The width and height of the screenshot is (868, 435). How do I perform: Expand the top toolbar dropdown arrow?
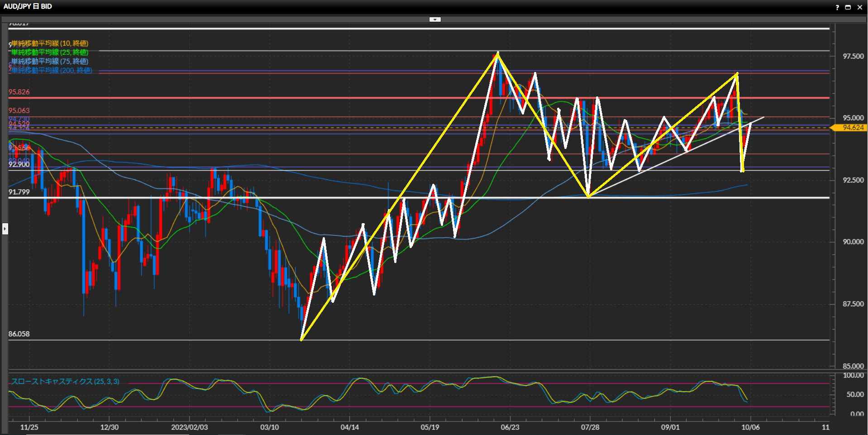click(x=435, y=19)
